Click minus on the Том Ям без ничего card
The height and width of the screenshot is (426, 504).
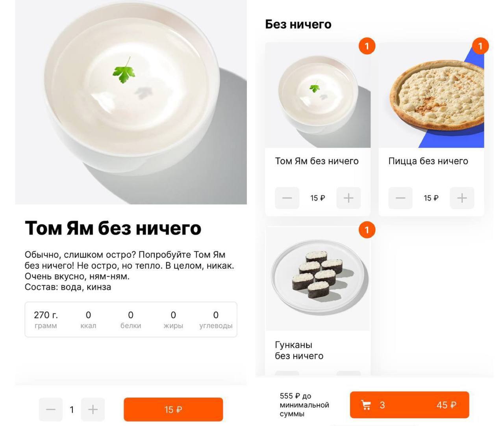point(287,198)
